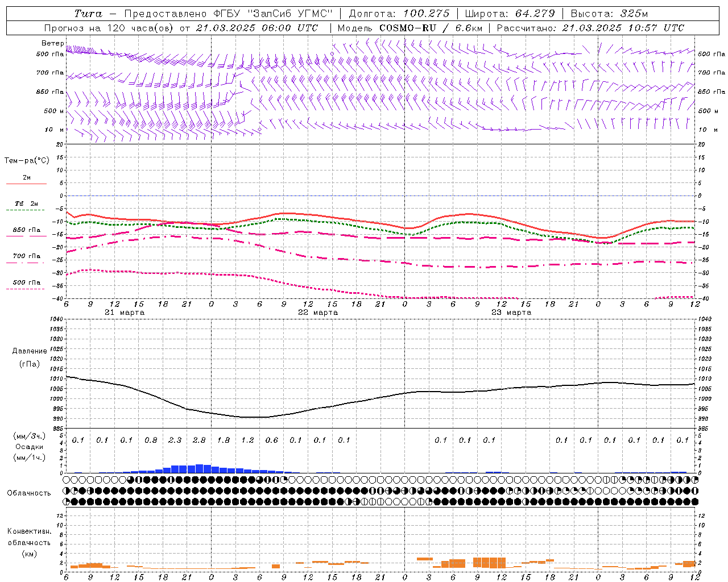
Task: Click the station name "Tura" in header
Action: coord(88,13)
